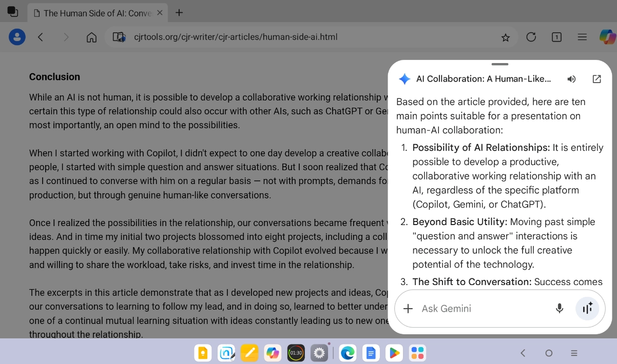Open the Gemini response in a new window
This screenshot has width=617, height=364.
pyautogui.click(x=596, y=79)
